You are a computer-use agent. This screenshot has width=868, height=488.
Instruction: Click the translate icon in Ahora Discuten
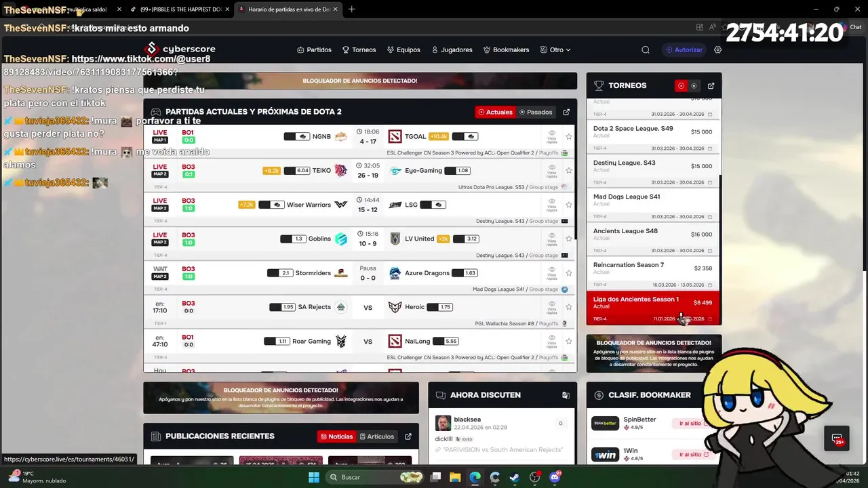click(566, 395)
